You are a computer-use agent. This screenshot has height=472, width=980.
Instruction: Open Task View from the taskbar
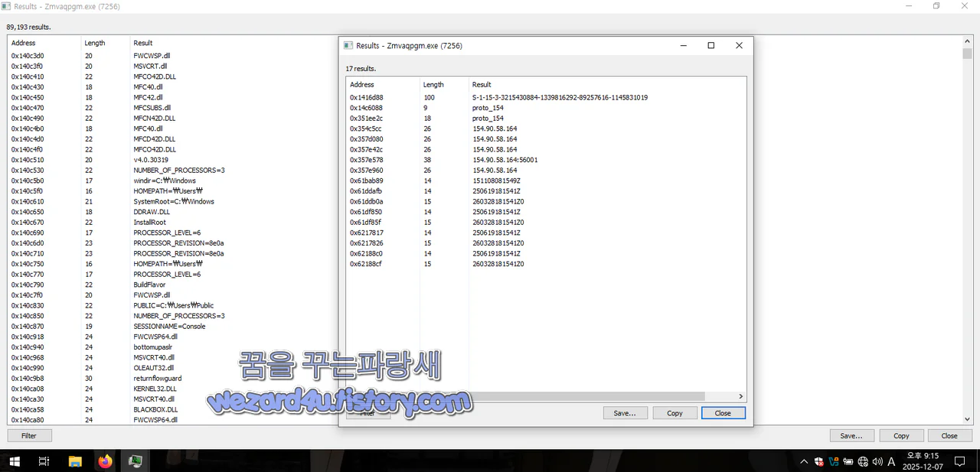click(44, 461)
